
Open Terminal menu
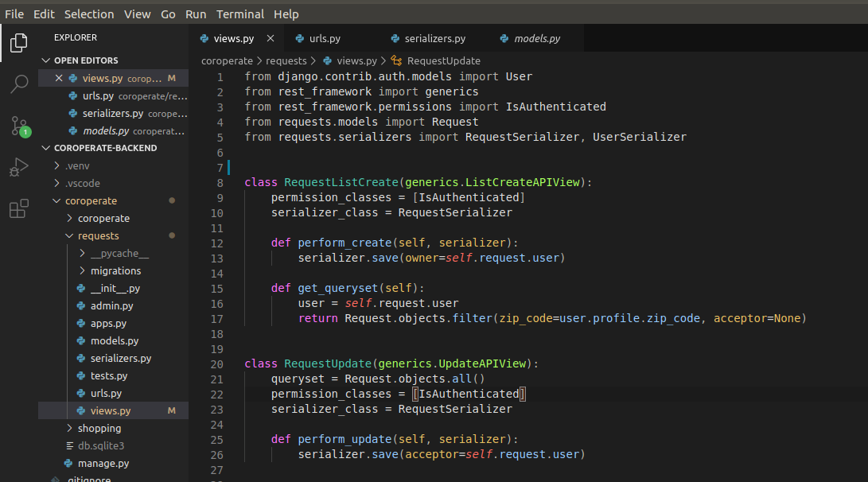tap(240, 14)
